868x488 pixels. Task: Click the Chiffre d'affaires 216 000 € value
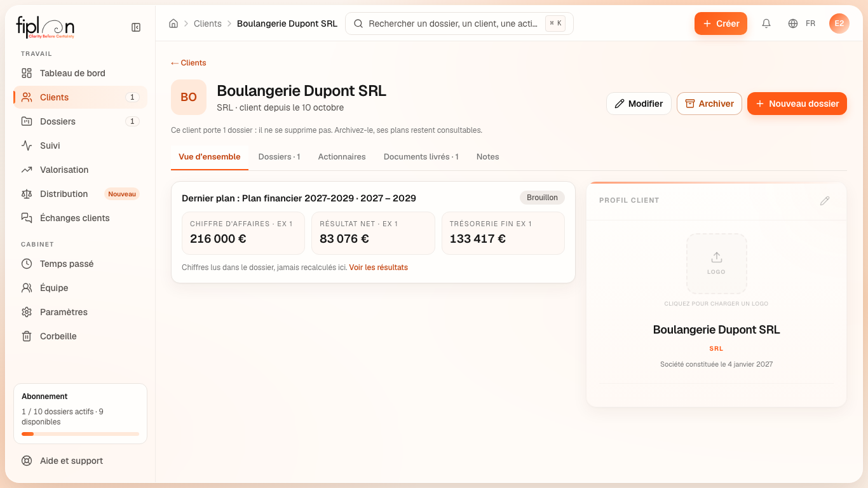click(218, 239)
